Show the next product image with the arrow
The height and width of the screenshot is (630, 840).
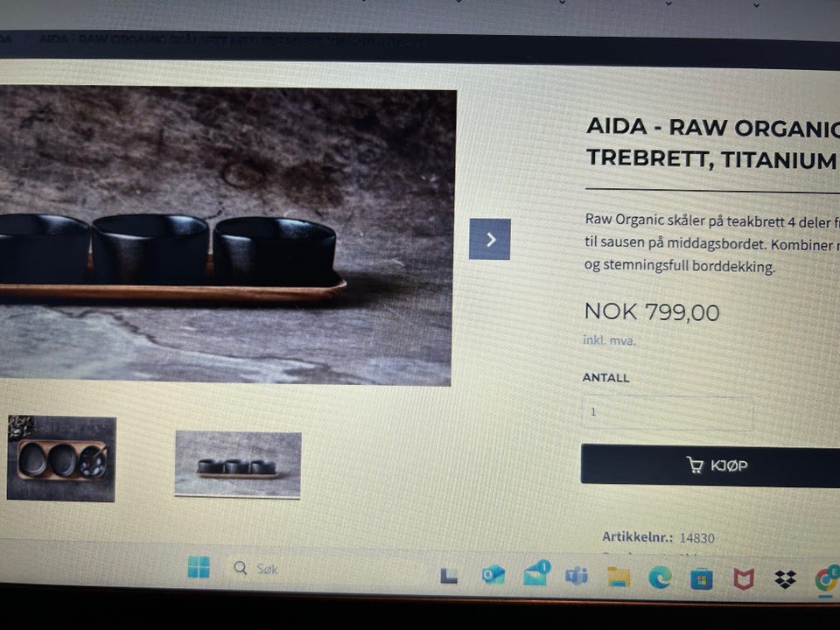click(x=490, y=239)
